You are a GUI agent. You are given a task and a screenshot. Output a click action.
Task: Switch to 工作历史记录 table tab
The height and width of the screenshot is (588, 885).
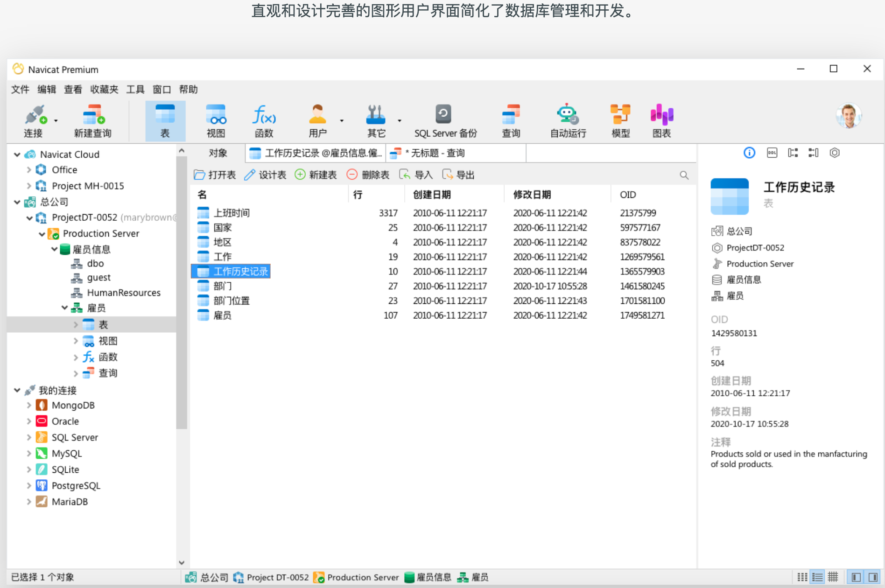click(x=316, y=153)
